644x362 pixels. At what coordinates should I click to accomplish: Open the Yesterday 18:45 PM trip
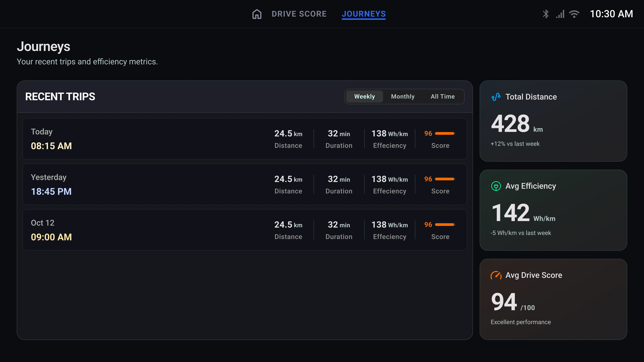(x=245, y=184)
